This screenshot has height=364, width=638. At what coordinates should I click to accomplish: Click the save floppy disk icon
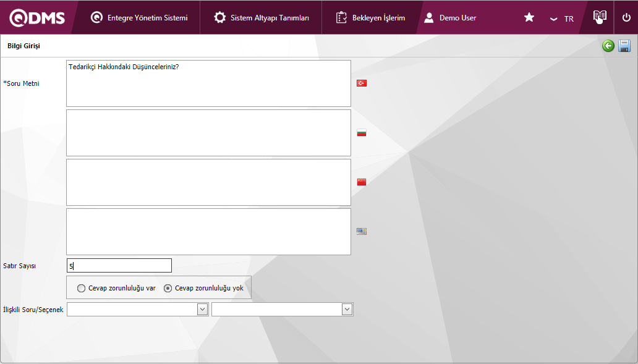point(624,46)
